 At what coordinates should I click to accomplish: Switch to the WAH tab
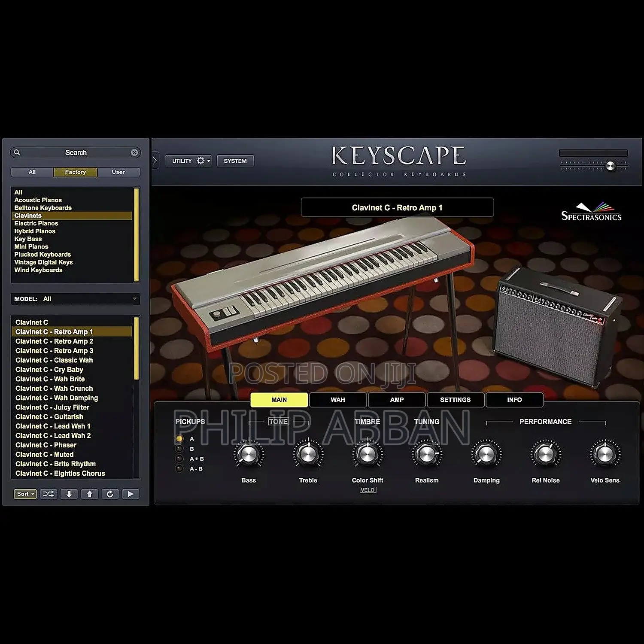(x=338, y=400)
